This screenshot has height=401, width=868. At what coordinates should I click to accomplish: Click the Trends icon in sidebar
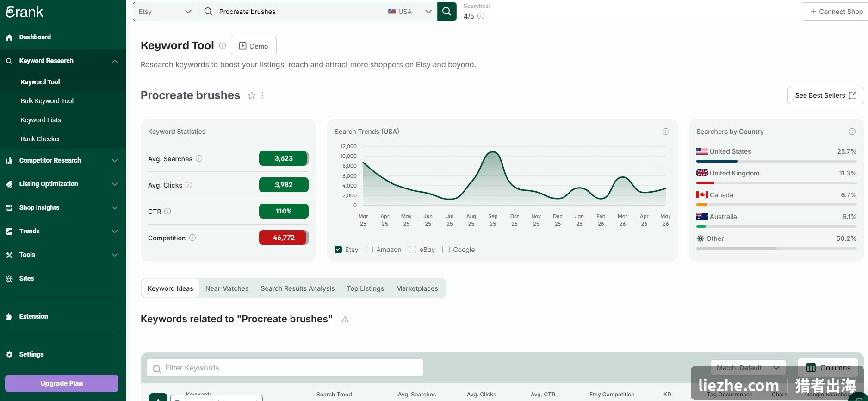(9, 232)
